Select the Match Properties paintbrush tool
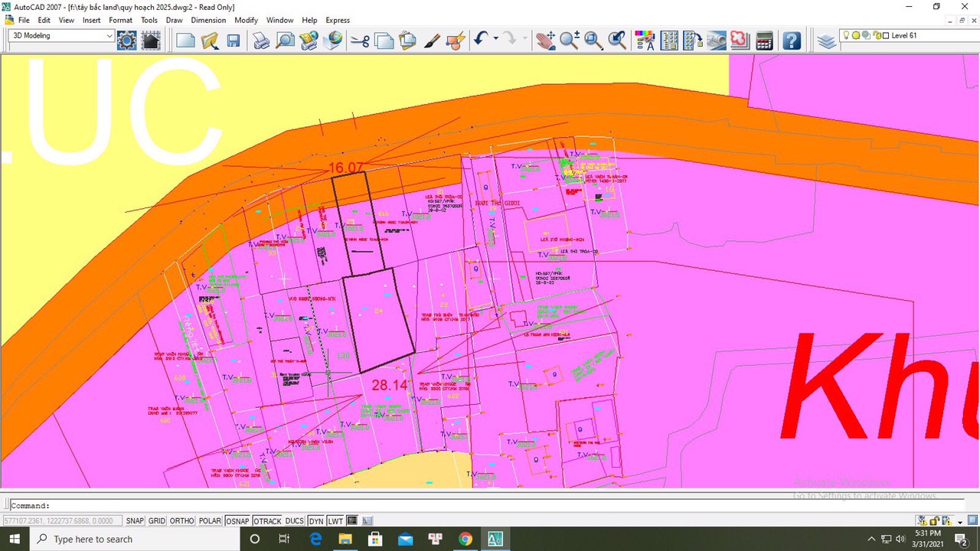980x551 pixels. (432, 41)
